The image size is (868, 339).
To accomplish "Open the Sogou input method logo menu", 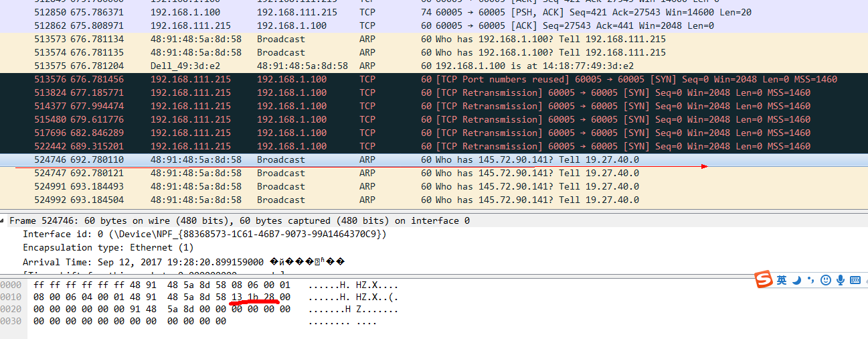I will click(x=764, y=279).
